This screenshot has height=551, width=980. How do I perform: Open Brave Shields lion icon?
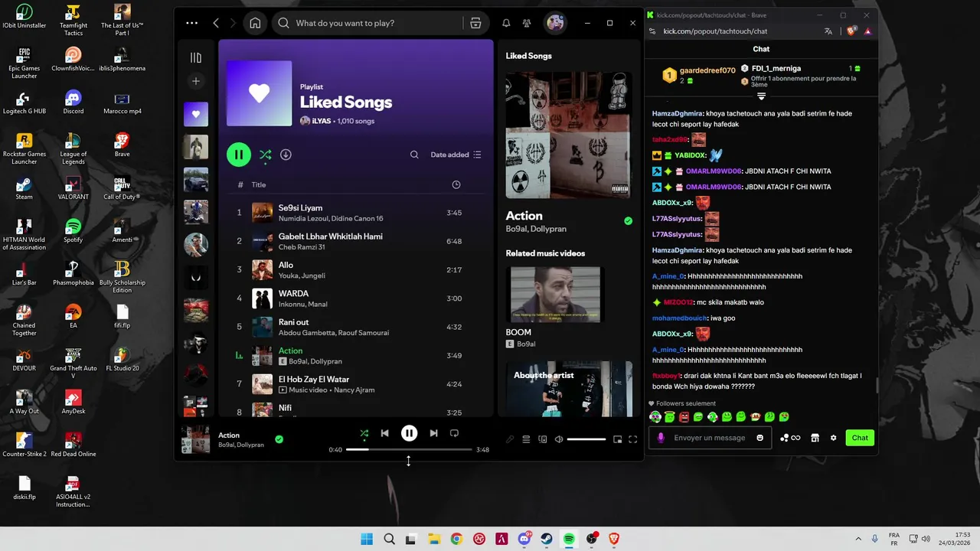point(851,31)
